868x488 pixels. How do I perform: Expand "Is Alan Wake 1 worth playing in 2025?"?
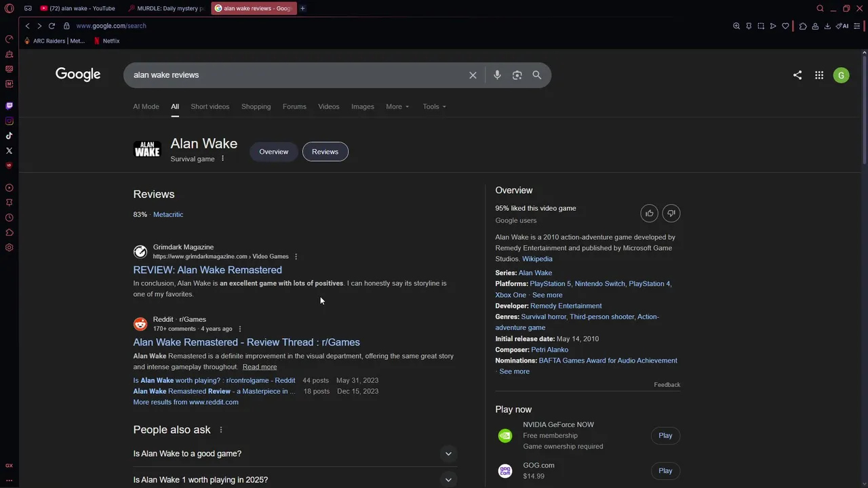295,480
